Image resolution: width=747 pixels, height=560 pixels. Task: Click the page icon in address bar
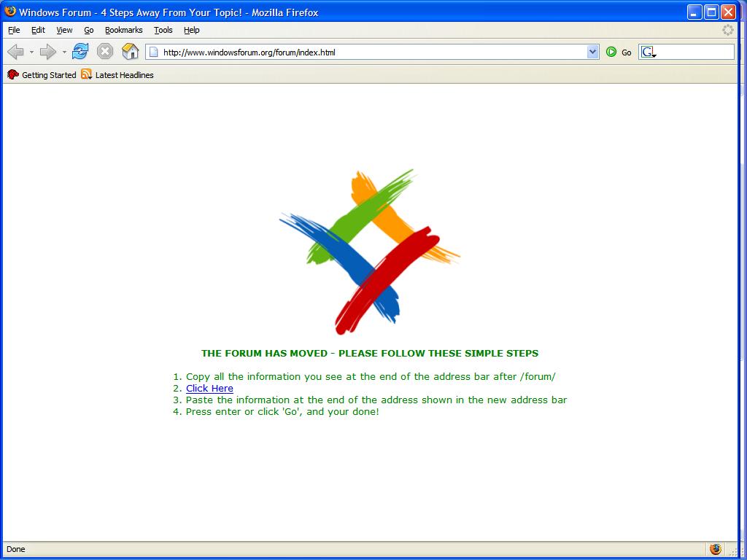click(154, 52)
